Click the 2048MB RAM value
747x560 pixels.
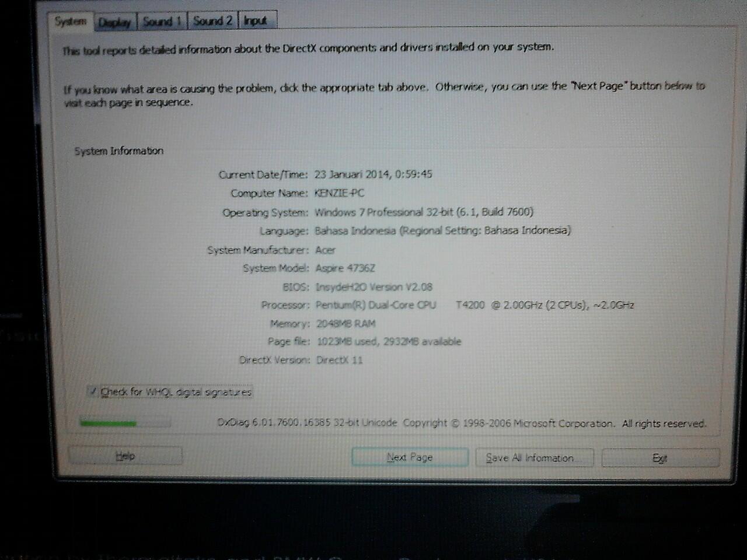345,324
